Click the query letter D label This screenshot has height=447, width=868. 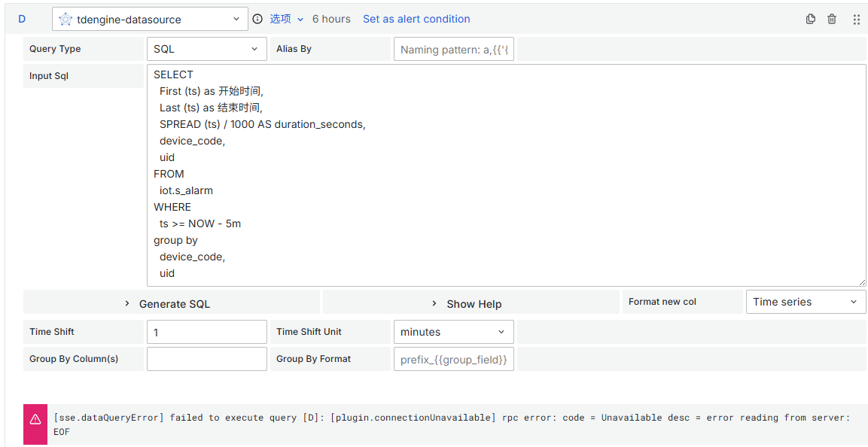tap(22, 19)
